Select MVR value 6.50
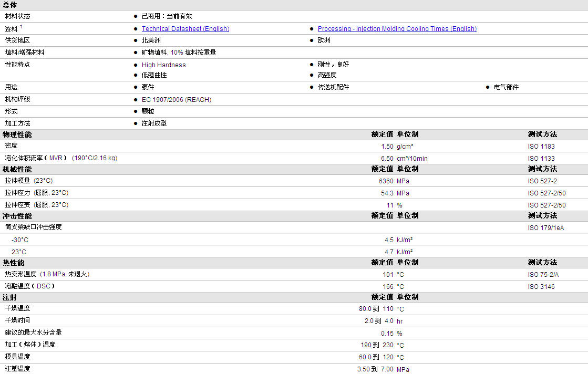 387,159
